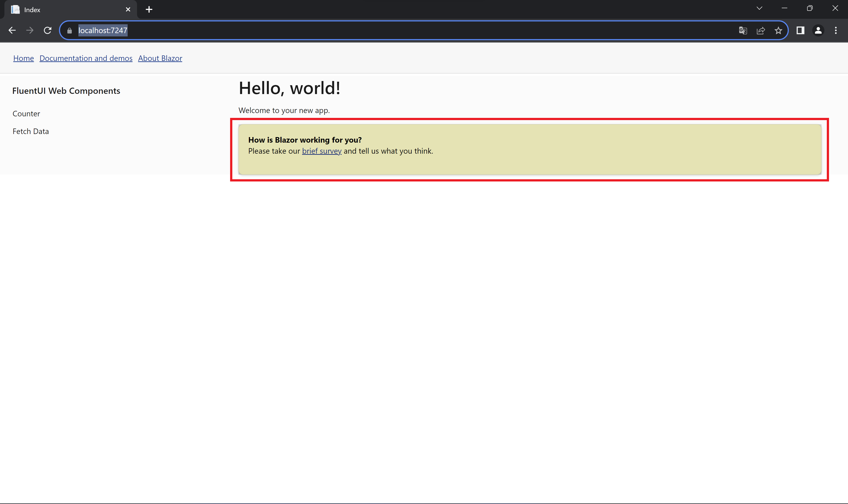Open Chrome's three-dot menu
Viewport: 848px width, 504px height.
point(836,30)
